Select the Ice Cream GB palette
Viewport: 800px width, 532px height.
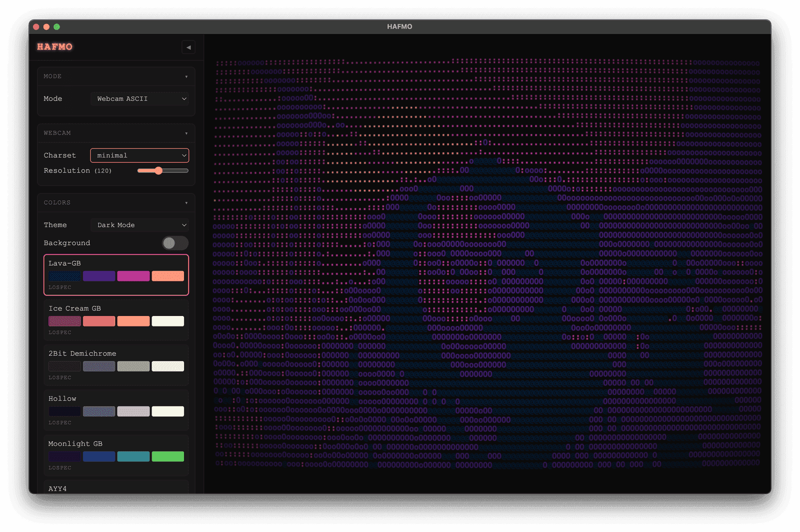[116, 320]
